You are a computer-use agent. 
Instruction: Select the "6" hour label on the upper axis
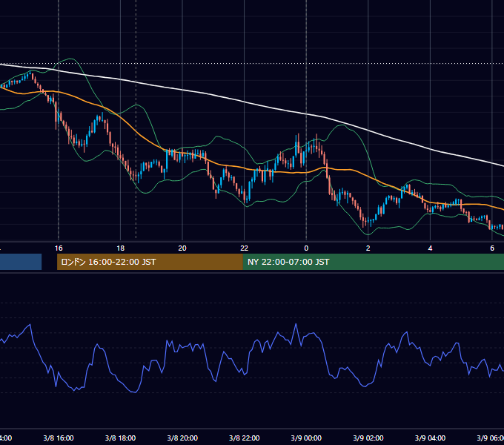click(x=492, y=248)
